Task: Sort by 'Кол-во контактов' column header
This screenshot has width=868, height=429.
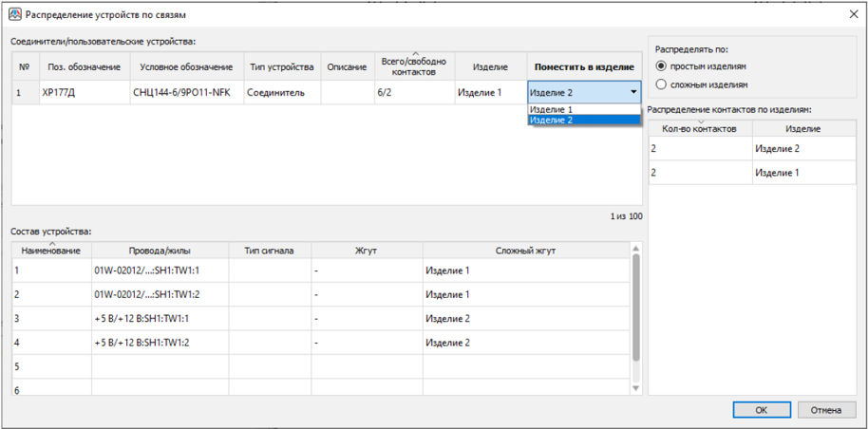Action: pyautogui.click(x=699, y=127)
